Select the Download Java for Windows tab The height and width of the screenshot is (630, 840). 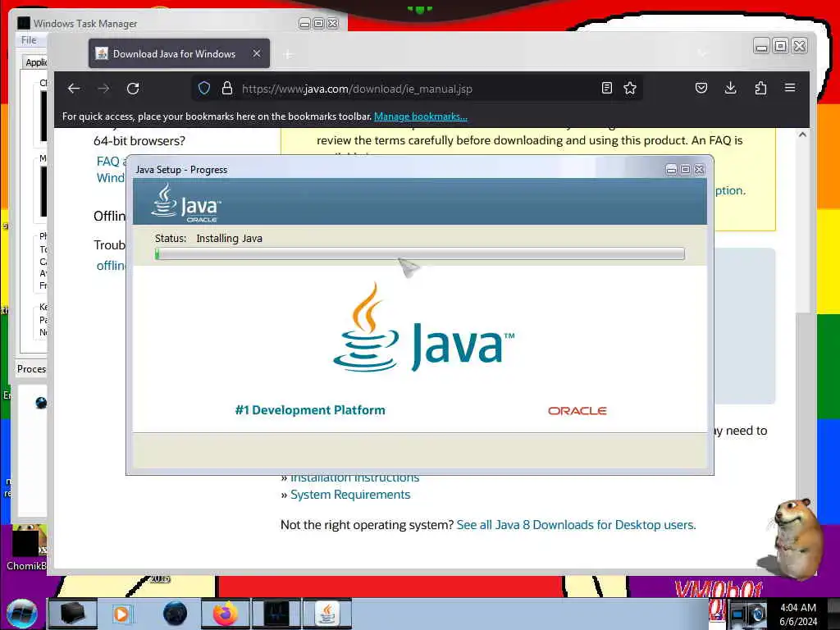(x=179, y=53)
